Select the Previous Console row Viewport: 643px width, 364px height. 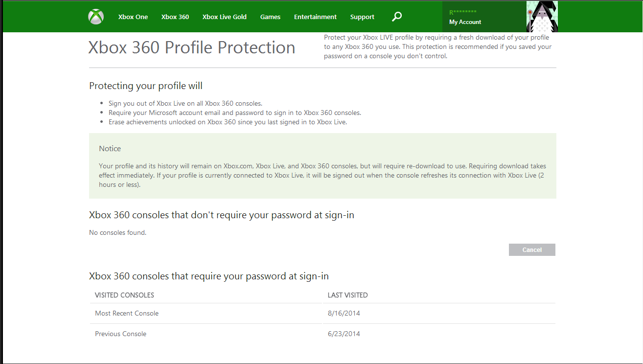point(120,334)
